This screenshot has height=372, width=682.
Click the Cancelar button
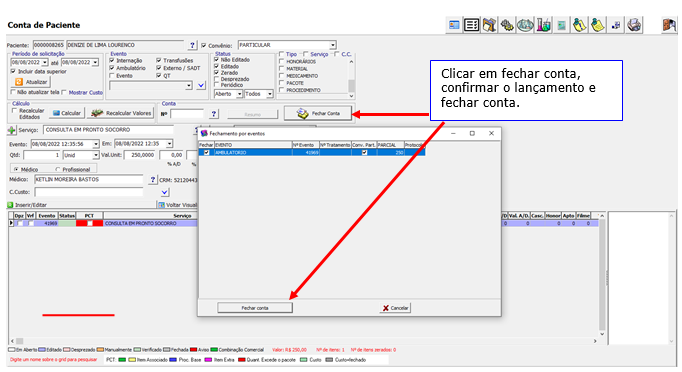[395, 308]
